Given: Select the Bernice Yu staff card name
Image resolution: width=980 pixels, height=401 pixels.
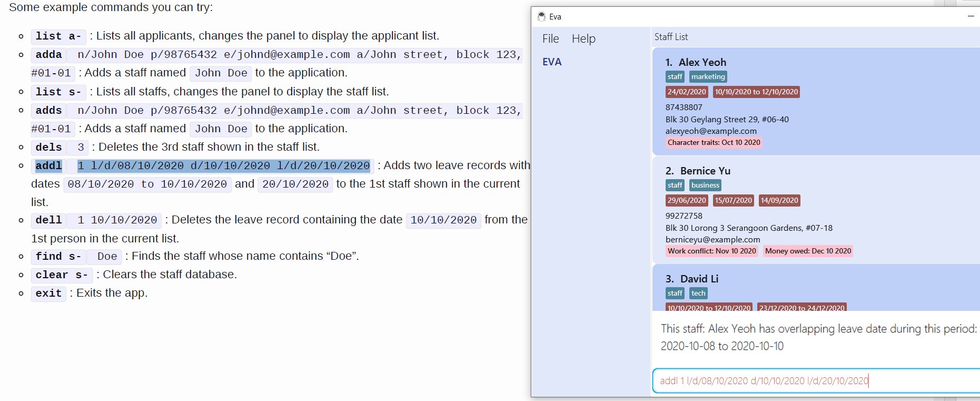Looking at the screenshot, I should [x=705, y=171].
